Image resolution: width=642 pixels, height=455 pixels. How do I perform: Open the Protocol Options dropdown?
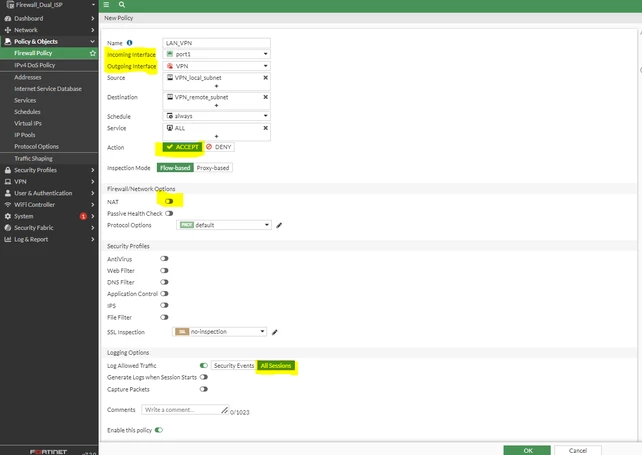point(224,225)
